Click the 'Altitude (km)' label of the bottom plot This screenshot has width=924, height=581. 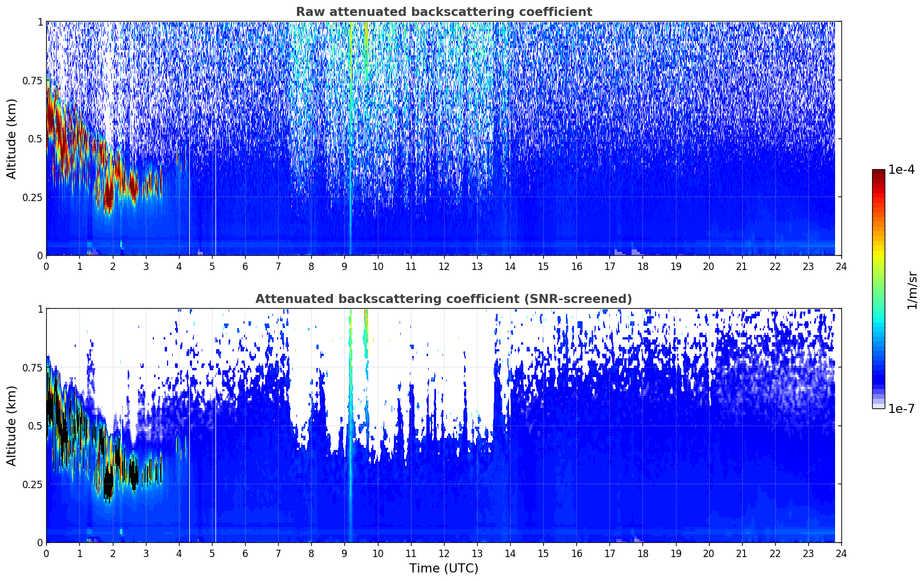point(12,425)
